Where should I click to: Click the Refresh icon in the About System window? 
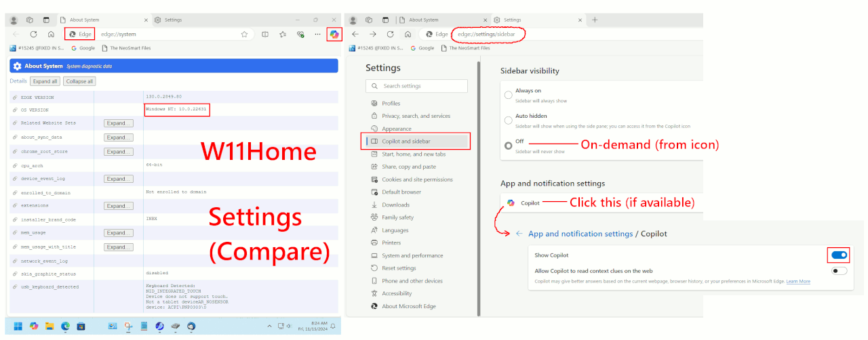click(33, 34)
